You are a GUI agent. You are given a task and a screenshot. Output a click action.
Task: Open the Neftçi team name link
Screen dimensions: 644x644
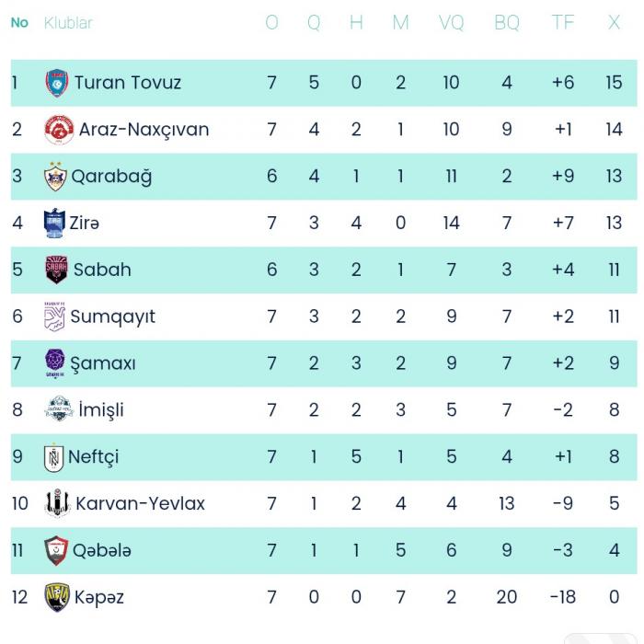(x=94, y=457)
